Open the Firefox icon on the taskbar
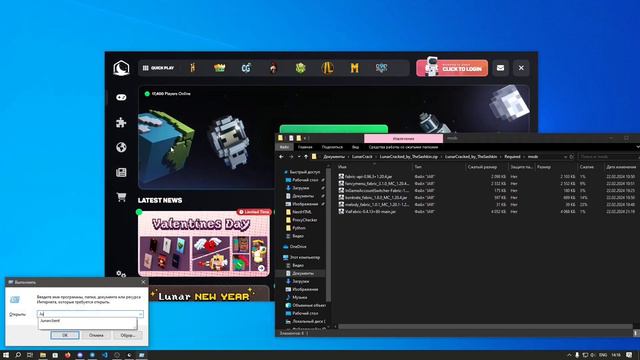 67,355
